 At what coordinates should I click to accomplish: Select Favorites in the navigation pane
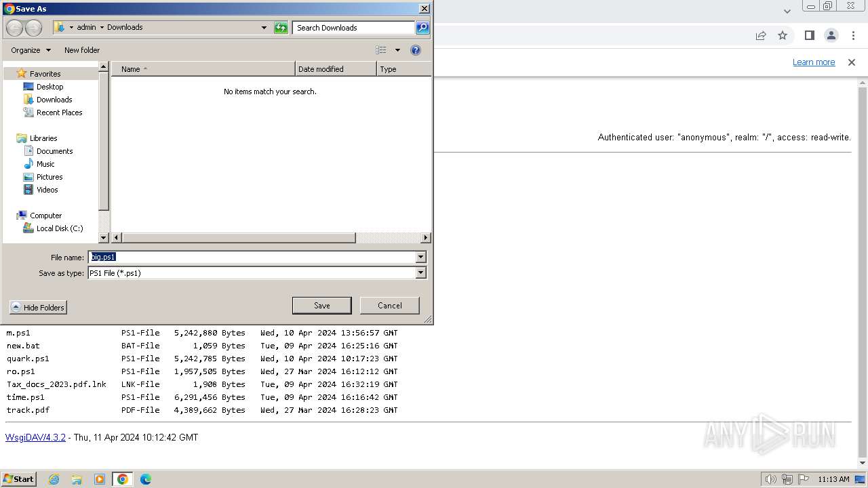45,74
